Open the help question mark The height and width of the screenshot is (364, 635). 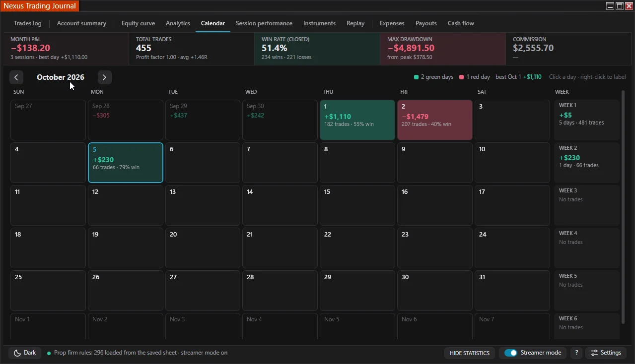[576, 353]
